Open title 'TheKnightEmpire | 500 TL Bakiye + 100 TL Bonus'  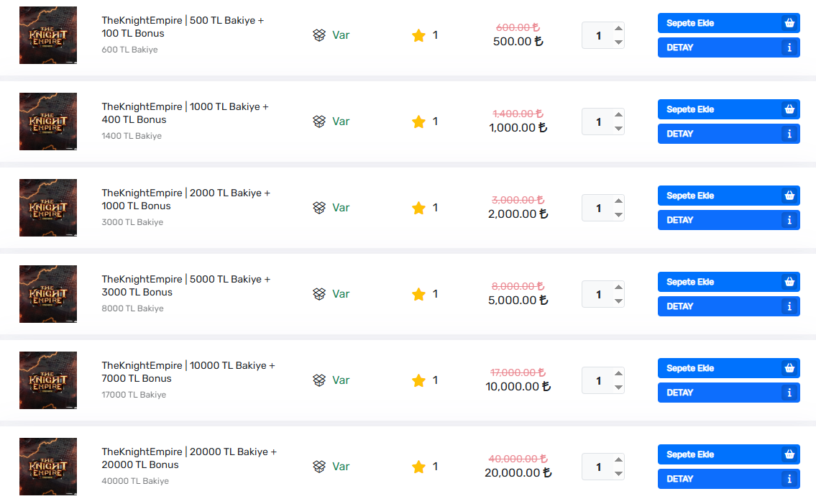click(183, 27)
